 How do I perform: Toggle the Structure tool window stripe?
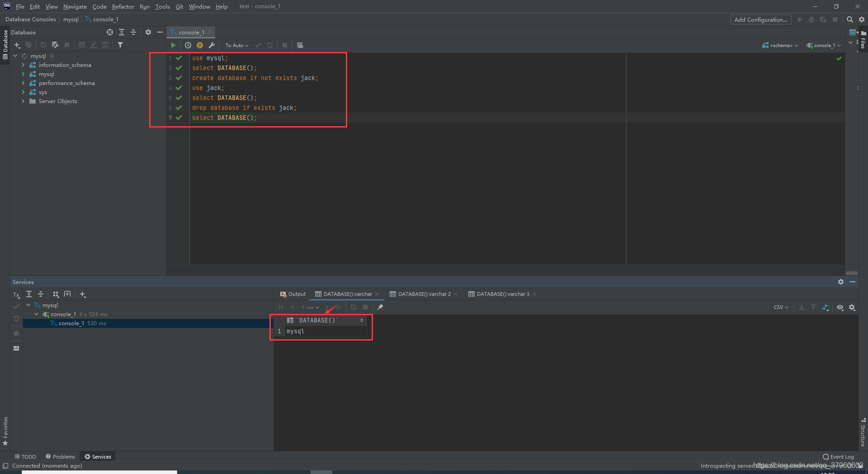(x=863, y=432)
